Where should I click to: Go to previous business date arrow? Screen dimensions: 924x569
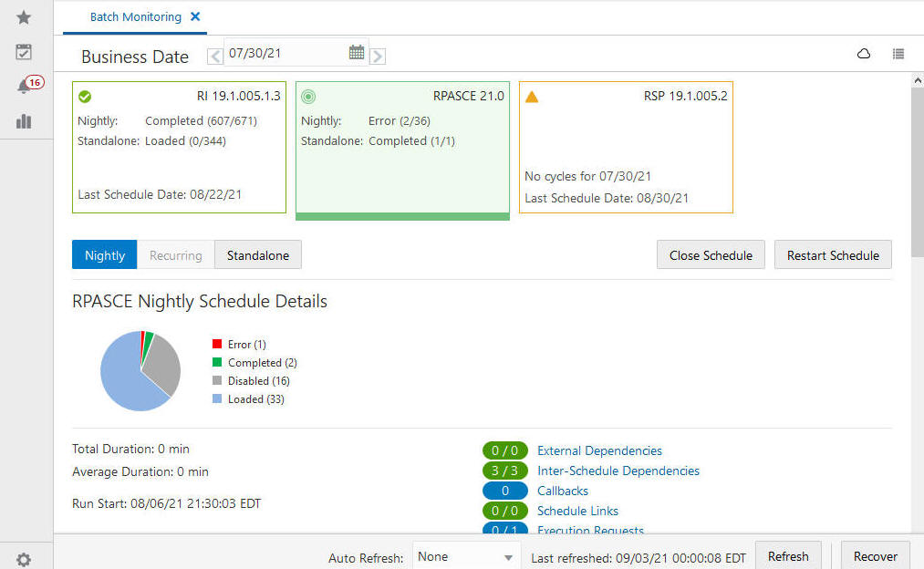coord(215,57)
